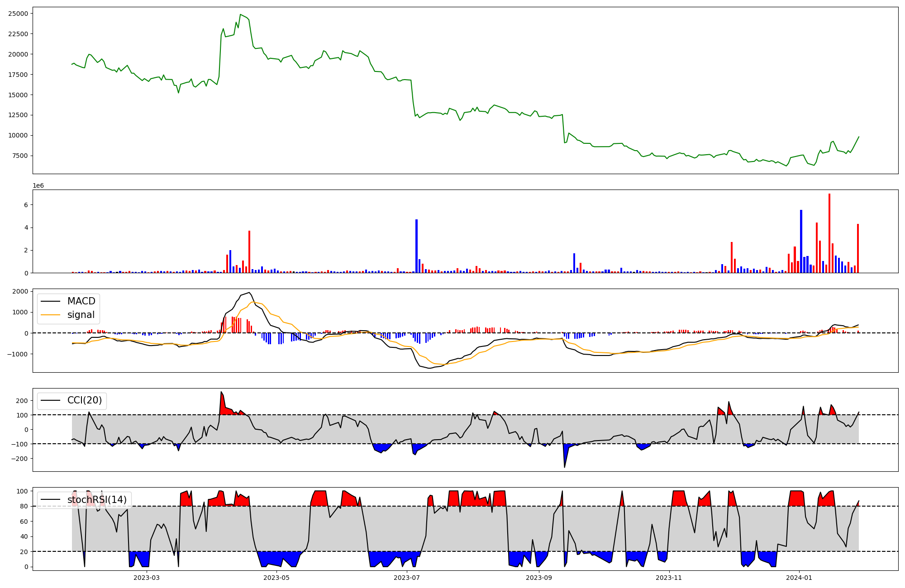Viewport: 905px width, 588px height.
Task: Click the 1e6 volume scale label
Action: point(38,186)
